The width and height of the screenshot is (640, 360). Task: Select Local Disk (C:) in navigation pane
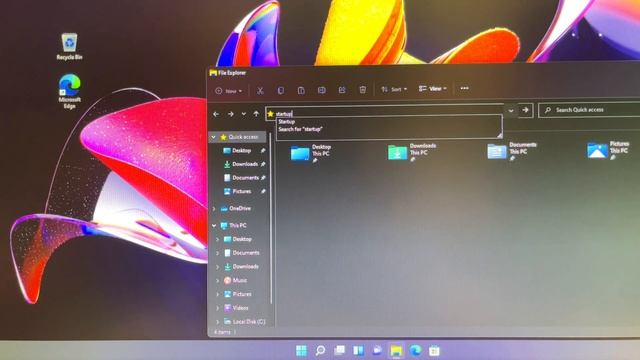[244, 322]
